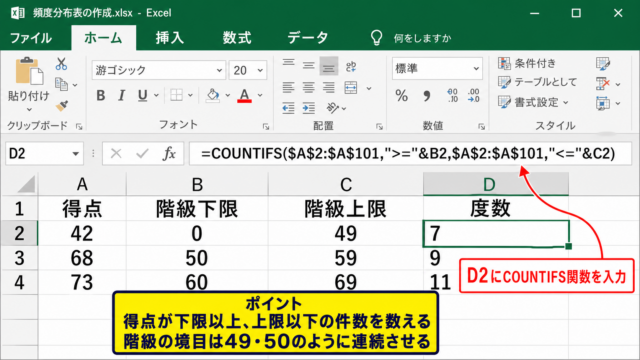The width and height of the screenshot is (640, 360).
Task: Click the Orientation text angle icon
Action: coord(332,108)
